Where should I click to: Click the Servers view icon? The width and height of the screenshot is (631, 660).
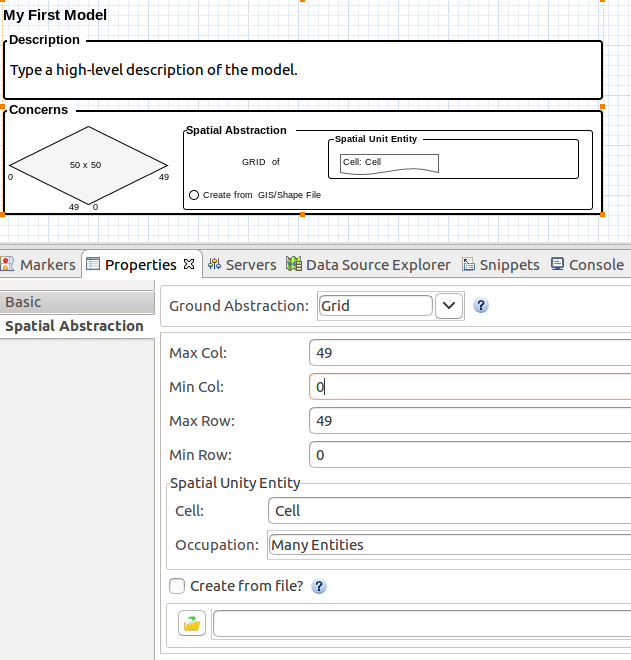click(215, 265)
